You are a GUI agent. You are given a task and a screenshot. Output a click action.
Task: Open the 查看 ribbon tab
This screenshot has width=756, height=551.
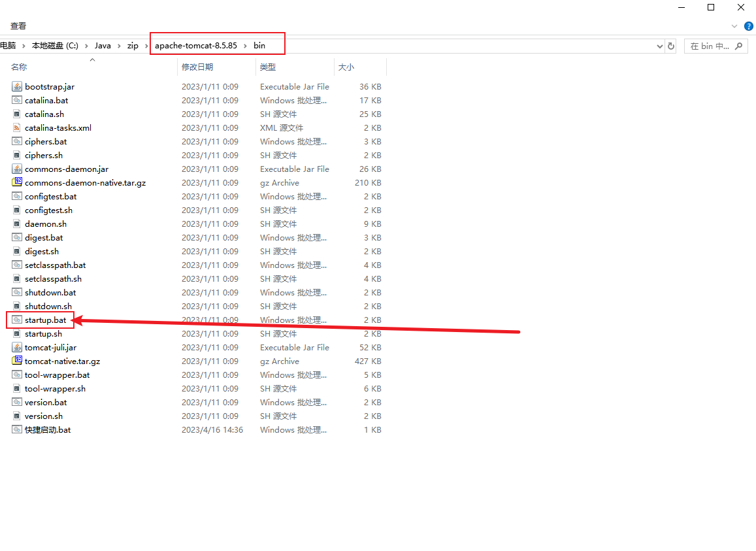pyautogui.click(x=18, y=26)
